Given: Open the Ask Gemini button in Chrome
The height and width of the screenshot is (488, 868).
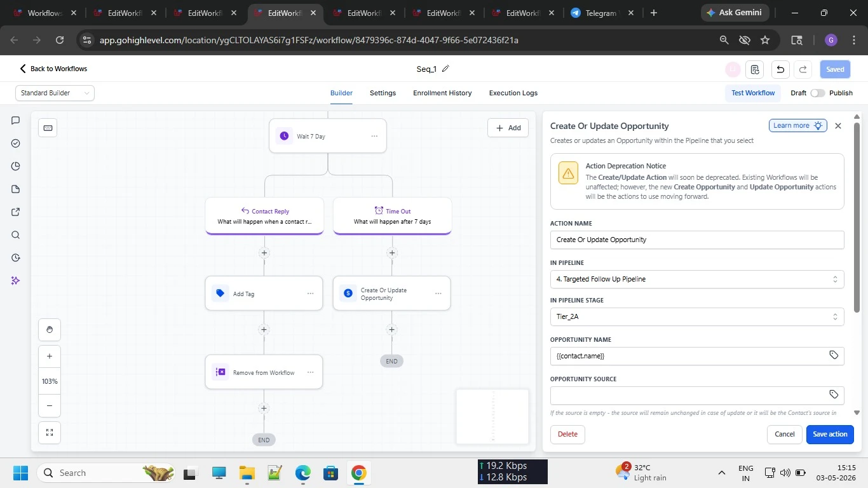Looking at the screenshot, I should [735, 13].
